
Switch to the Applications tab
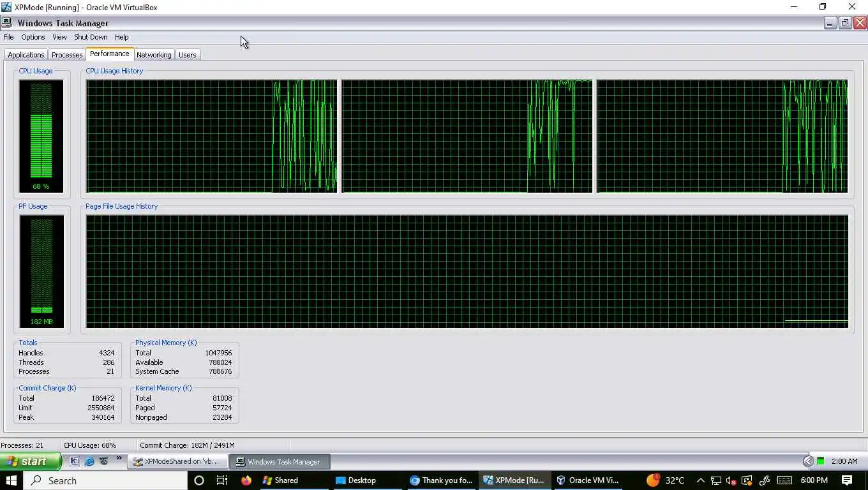(26, 55)
